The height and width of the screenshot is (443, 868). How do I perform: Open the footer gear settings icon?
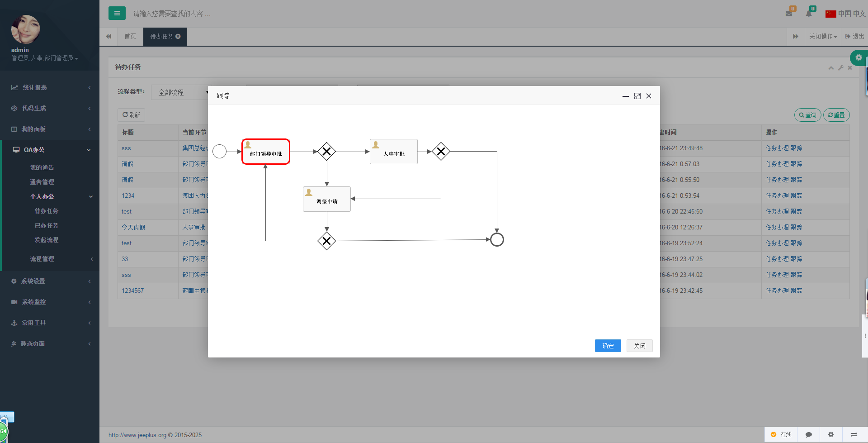click(831, 434)
